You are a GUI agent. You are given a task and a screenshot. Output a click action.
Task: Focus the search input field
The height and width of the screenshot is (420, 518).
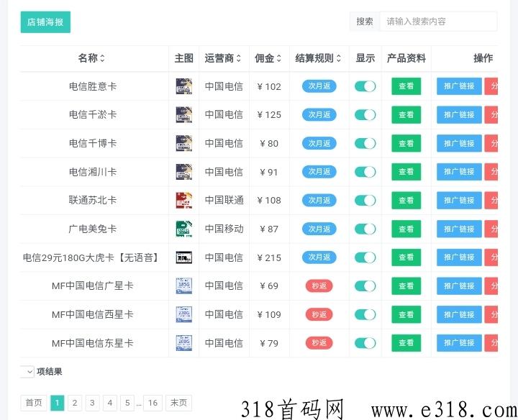pyautogui.click(x=437, y=22)
